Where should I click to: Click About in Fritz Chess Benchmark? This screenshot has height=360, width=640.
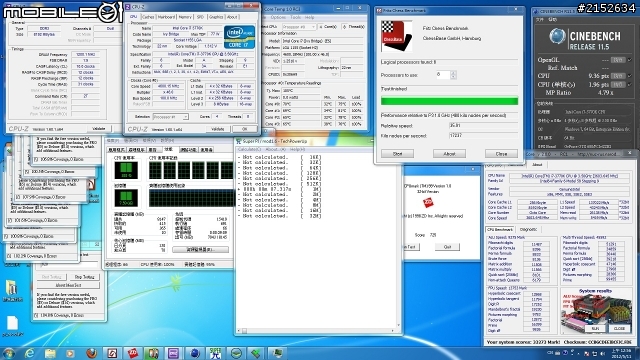pos(449,154)
